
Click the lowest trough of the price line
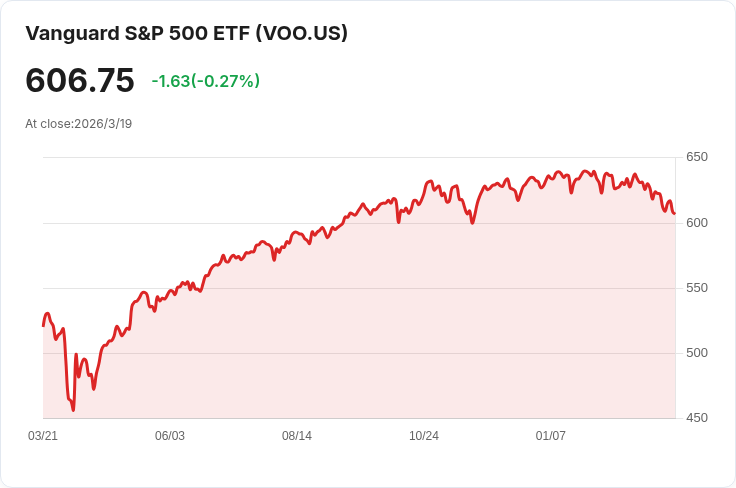[x=73, y=409]
